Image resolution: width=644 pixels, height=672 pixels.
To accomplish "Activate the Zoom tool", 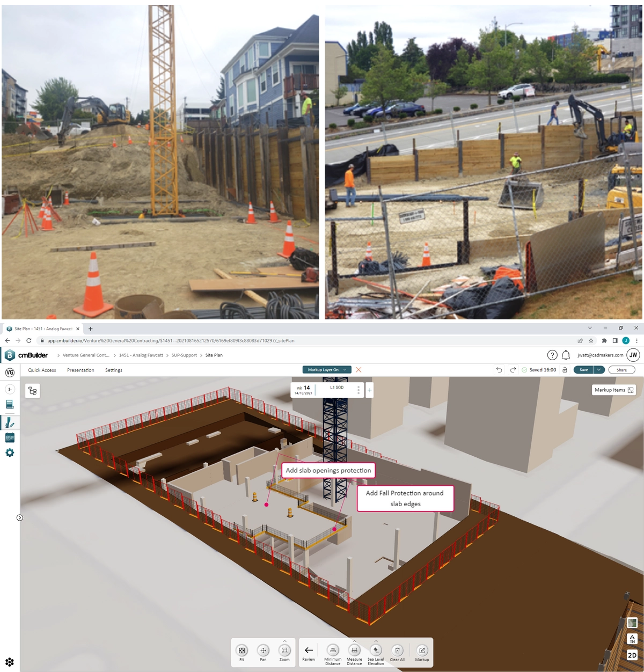I will click(284, 651).
